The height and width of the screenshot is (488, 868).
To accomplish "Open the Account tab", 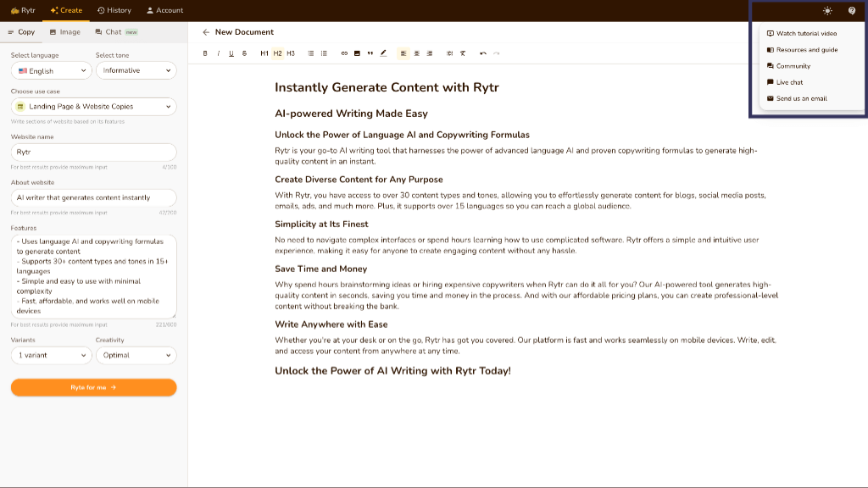I will [164, 10].
